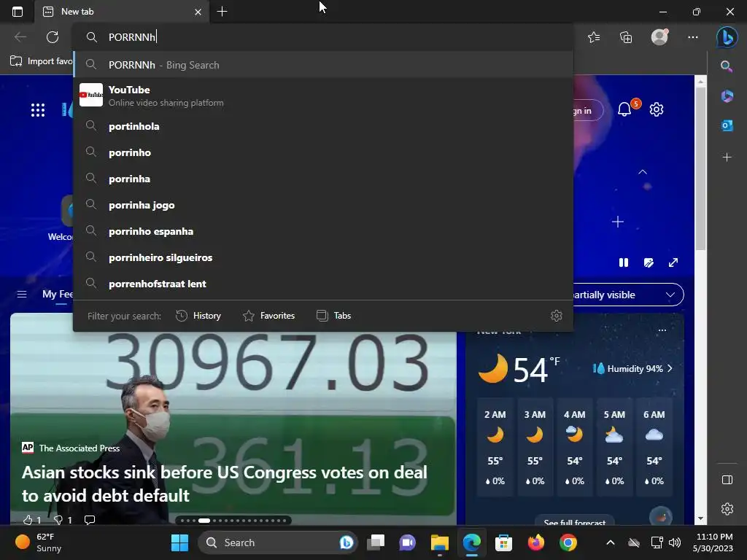Click the edit background icon
747x560 pixels.
649,262
